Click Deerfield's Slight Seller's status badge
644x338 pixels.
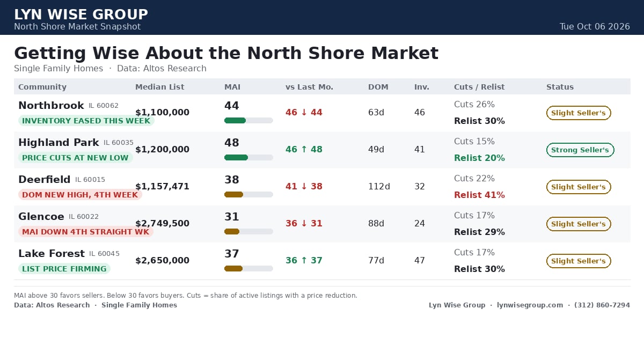point(579,187)
